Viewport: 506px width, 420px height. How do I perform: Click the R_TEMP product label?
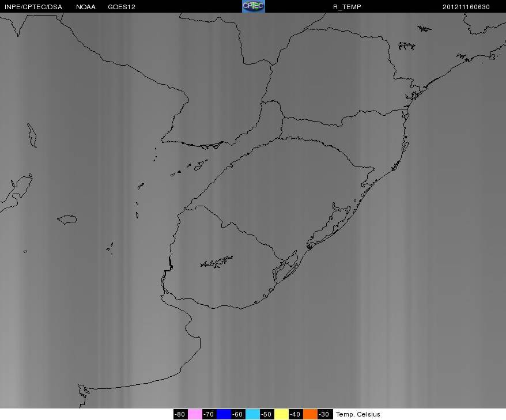coord(347,7)
